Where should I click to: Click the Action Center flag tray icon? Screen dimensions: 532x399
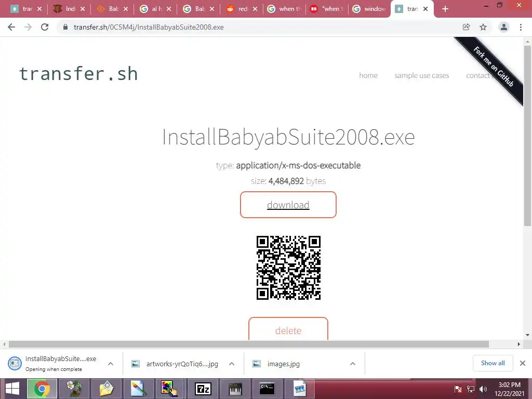(458, 389)
